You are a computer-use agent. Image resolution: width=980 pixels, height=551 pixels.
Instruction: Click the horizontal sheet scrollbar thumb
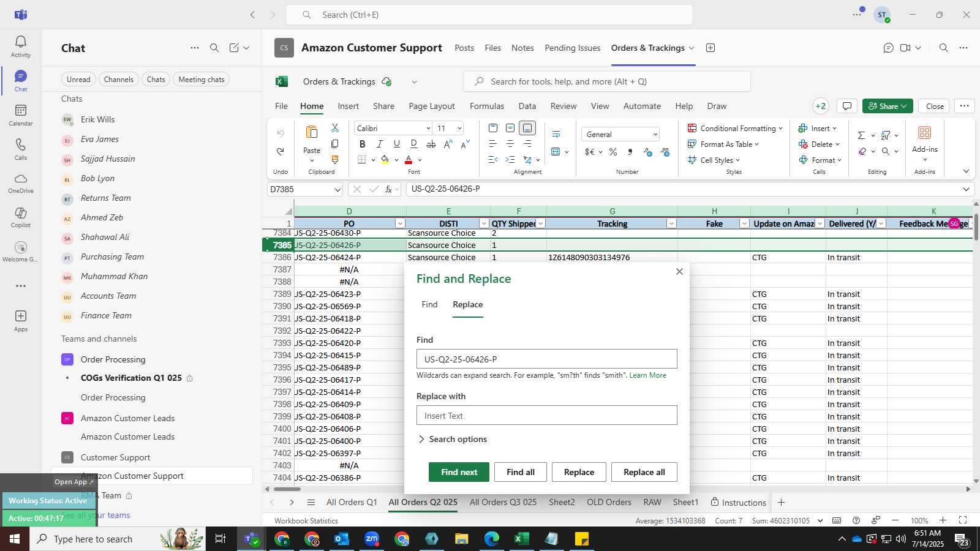point(287,489)
